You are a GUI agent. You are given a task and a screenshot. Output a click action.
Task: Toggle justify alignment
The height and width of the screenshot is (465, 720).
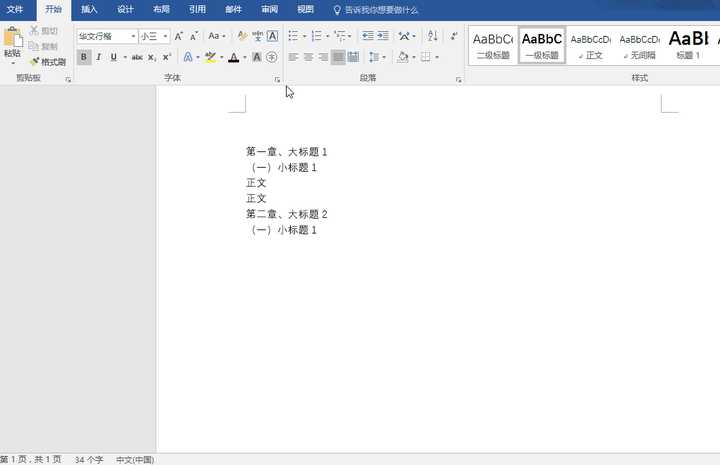[x=338, y=57]
